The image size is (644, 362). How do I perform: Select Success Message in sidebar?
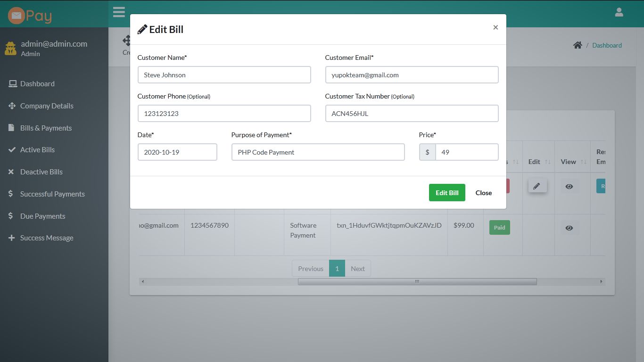(47, 238)
